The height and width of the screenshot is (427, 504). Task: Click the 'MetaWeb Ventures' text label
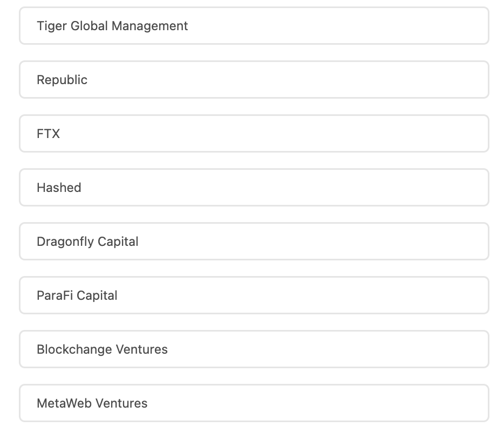click(92, 403)
